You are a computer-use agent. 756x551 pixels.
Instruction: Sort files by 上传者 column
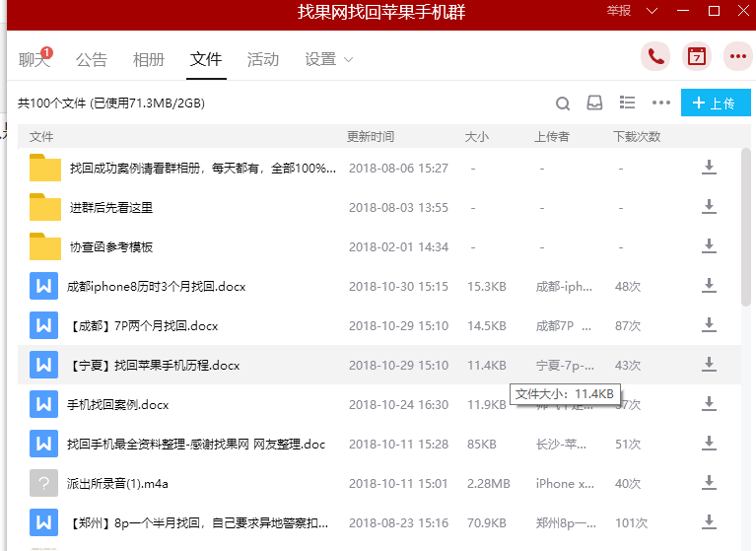552,137
